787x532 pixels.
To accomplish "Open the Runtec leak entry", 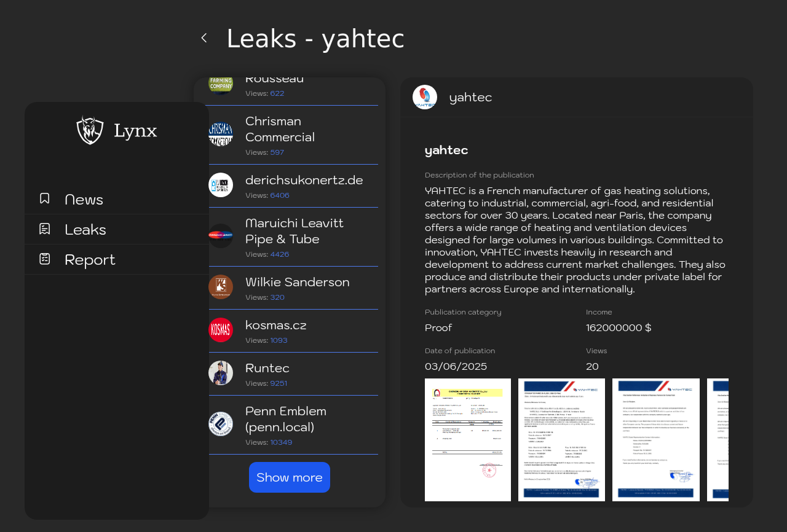I will tap(290, 374).
